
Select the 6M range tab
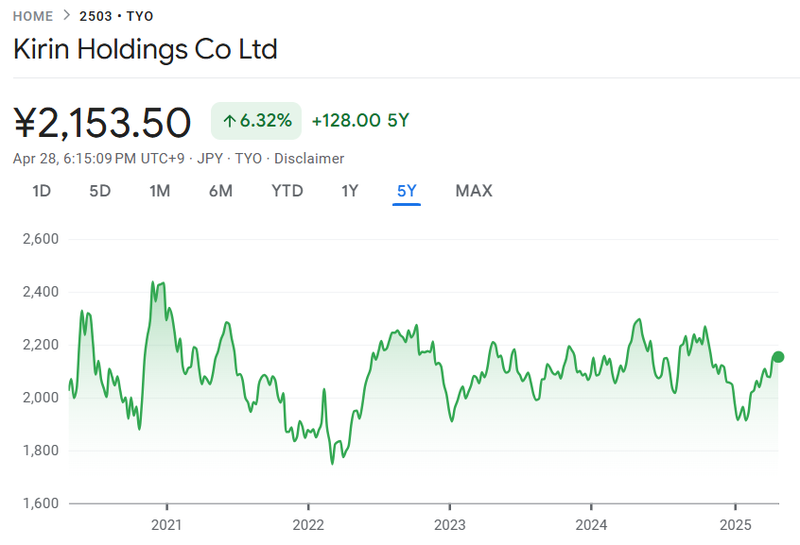[x=221, y=191]
